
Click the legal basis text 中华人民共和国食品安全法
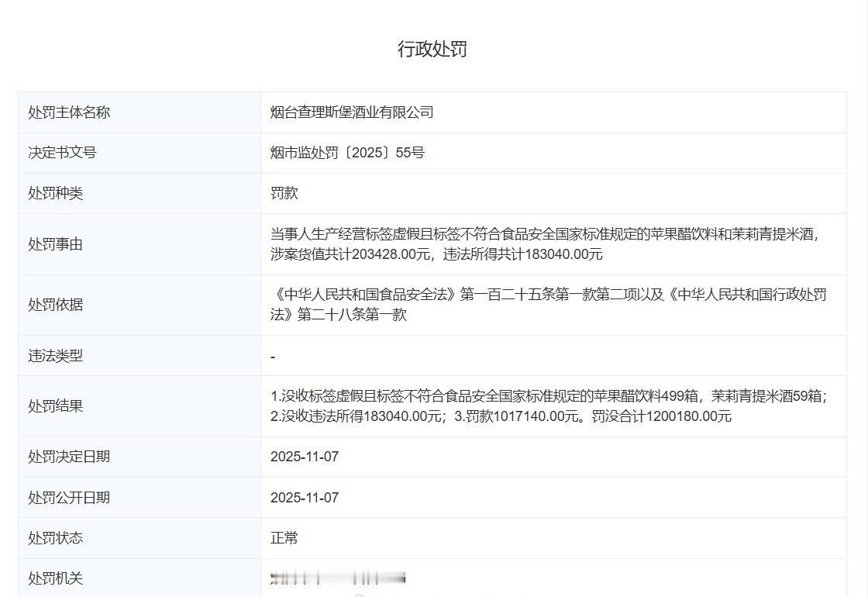[549, 305]
